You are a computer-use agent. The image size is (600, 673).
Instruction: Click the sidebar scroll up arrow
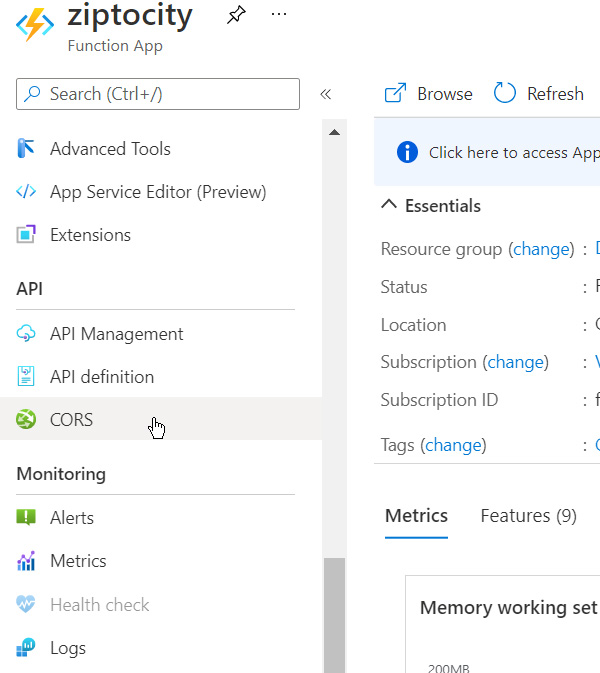pos(335,132)
